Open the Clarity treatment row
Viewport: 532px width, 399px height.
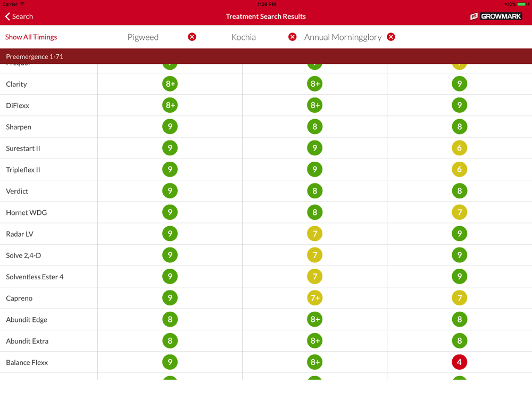[x=266, y=84]
